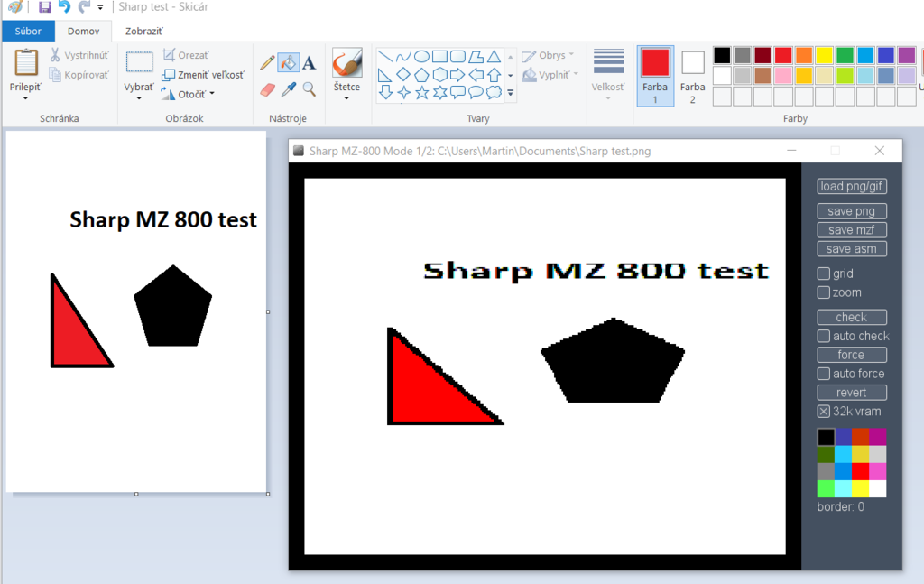924x584 pixels.
Task: Select the Text tool
Action: [x=309, y=62]
